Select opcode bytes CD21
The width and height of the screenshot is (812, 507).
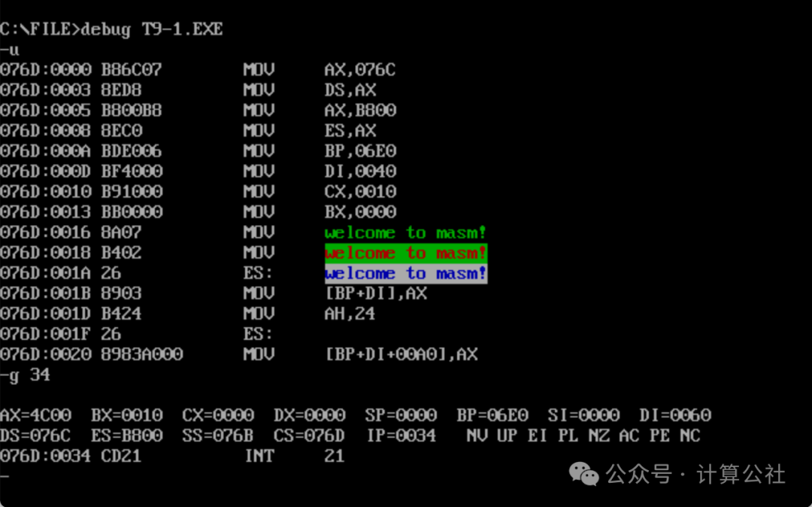pyautogui.click(x=122, y=457)
